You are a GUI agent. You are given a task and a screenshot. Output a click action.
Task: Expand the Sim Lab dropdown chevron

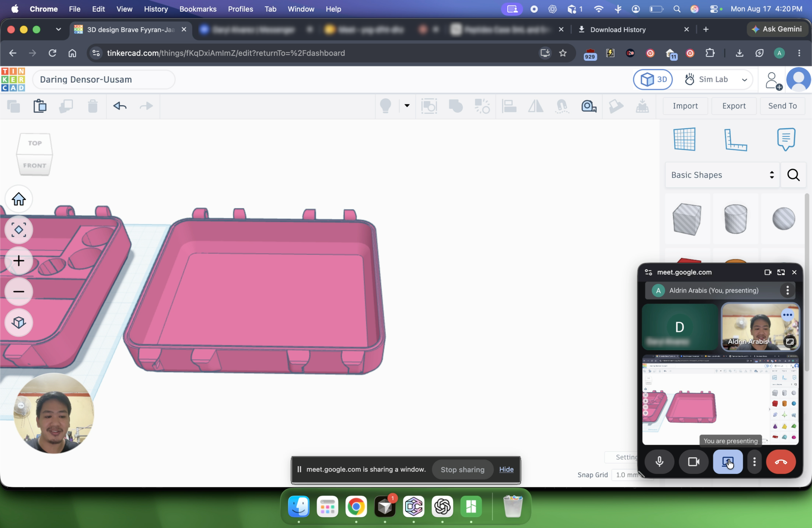click(744, 80)
